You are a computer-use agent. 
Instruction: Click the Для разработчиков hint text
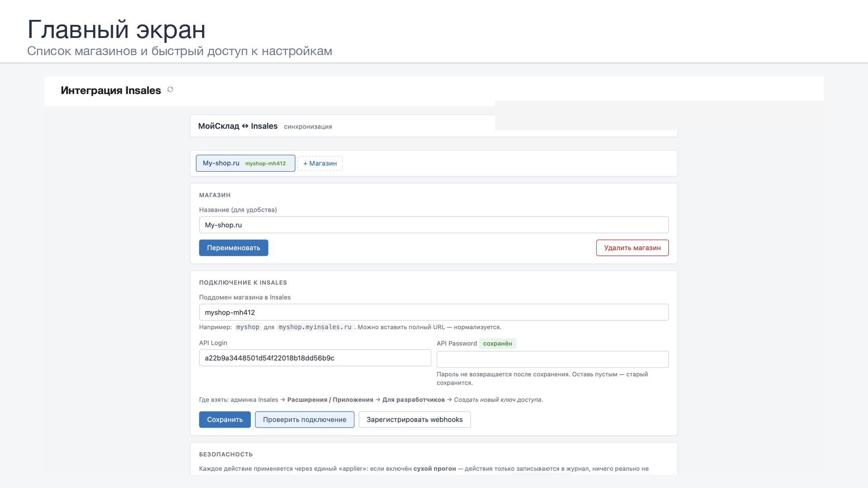[414, 400]
